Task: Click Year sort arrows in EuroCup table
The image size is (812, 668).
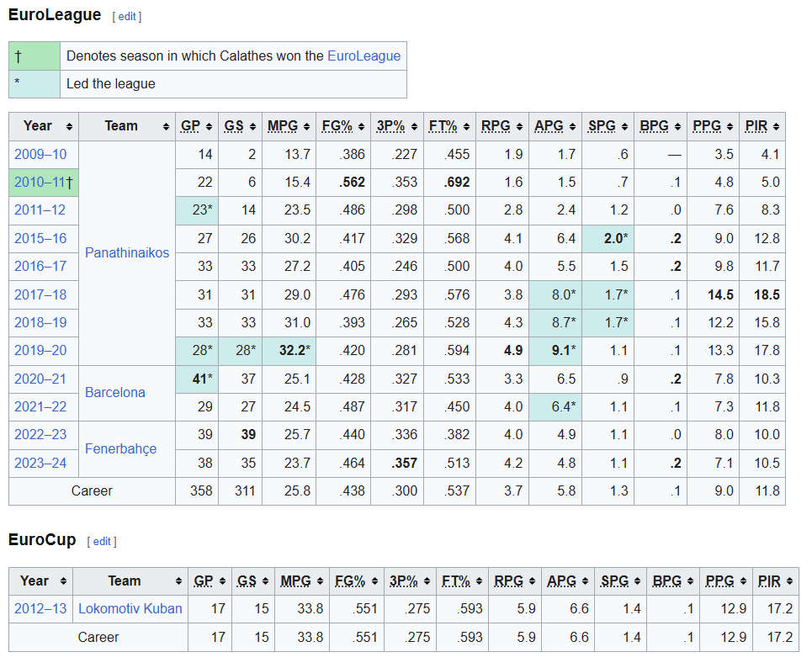Action: (63, 581)
